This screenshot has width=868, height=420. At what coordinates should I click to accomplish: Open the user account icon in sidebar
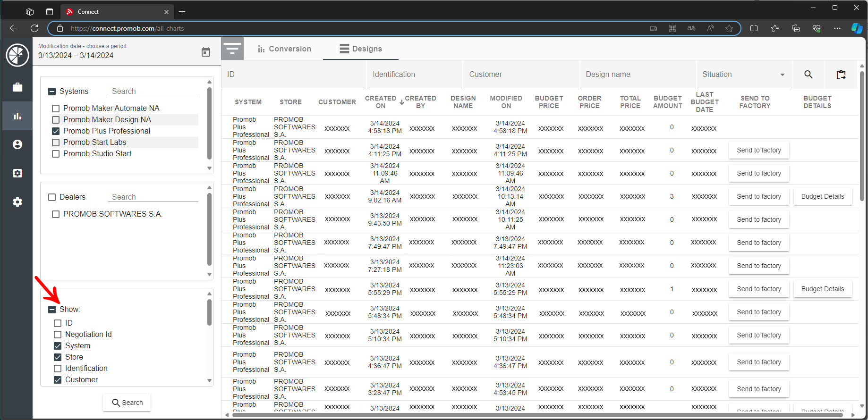(x=17, y=144)
